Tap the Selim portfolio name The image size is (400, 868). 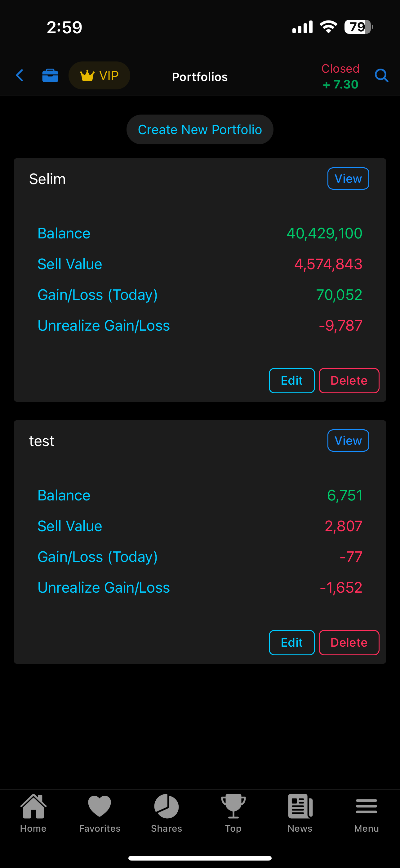47,179
